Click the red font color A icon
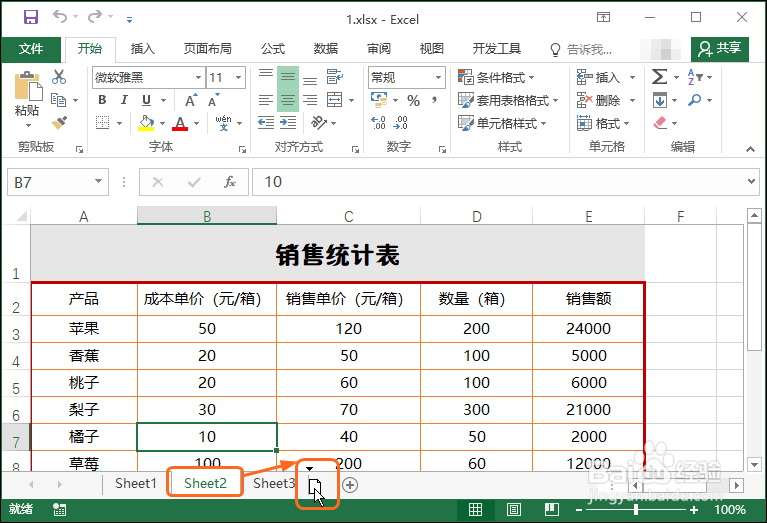The height and width of the screenshot is (523, 767). [180, 123]
